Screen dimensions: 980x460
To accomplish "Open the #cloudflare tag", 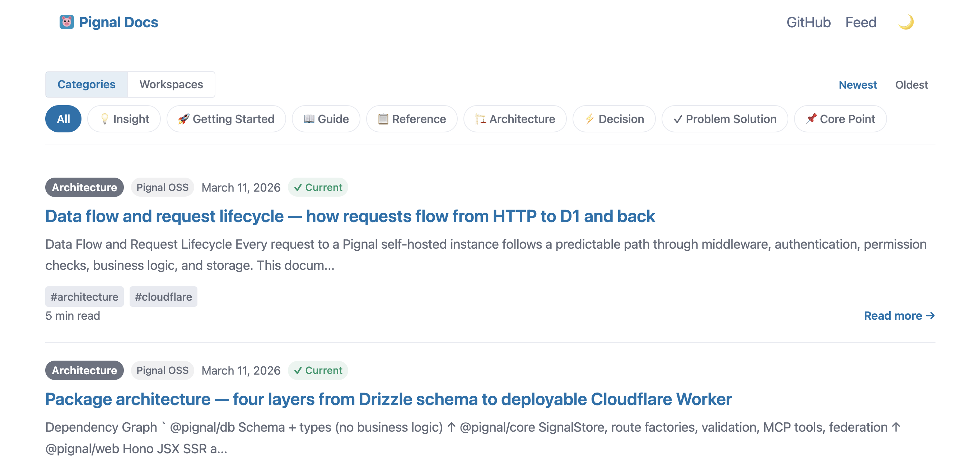I will coord(163,296).
